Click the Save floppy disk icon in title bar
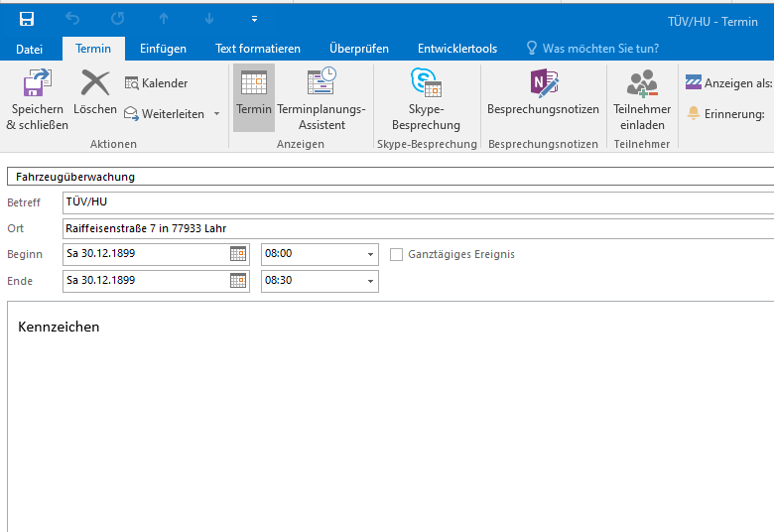 pyautogui.click(x=27, y=19)
